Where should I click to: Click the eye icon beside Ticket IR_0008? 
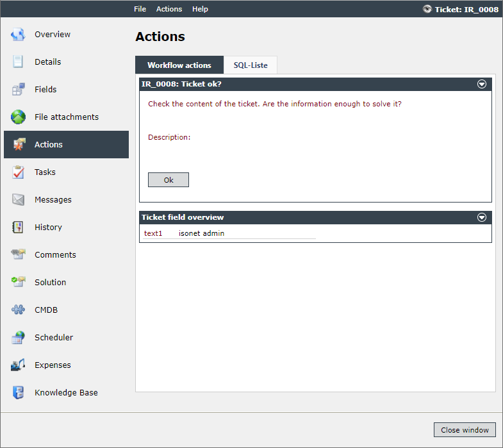[x=427, y=9]
